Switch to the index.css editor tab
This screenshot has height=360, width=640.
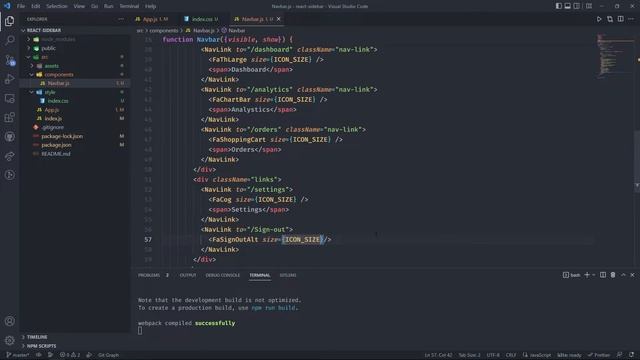[x=202, y=19]
